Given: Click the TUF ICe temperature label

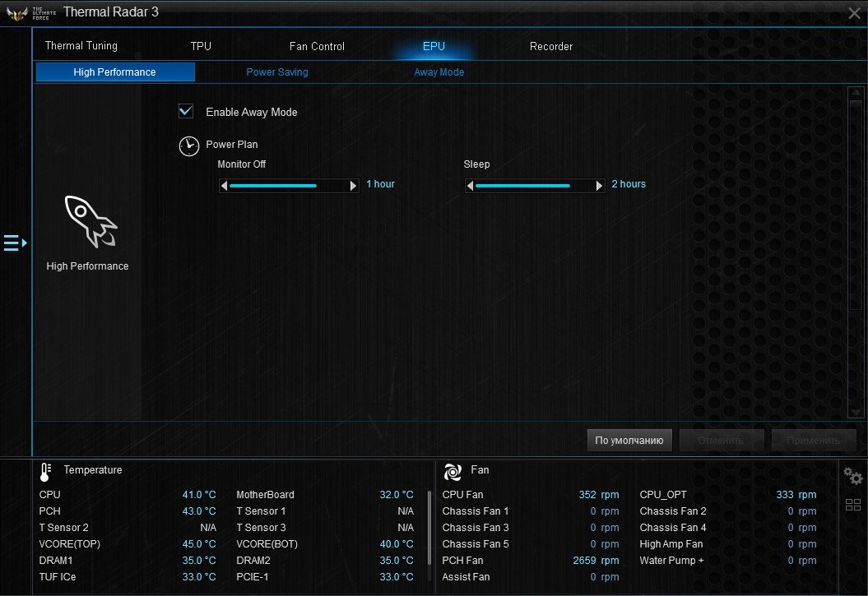Looking at the screenshot, I should coord(58,576).
